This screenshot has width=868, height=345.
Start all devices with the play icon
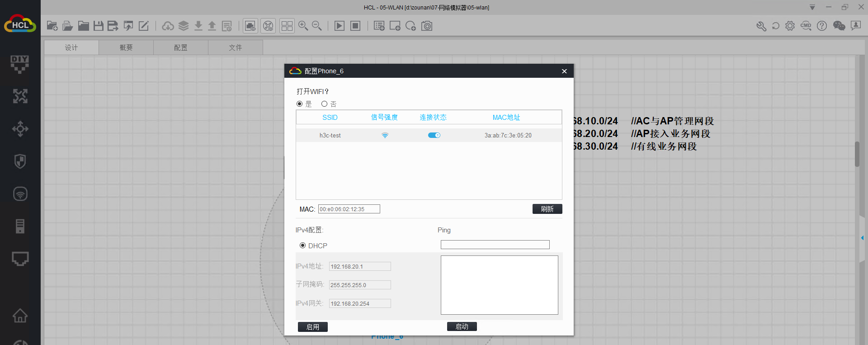click(339, 26)
